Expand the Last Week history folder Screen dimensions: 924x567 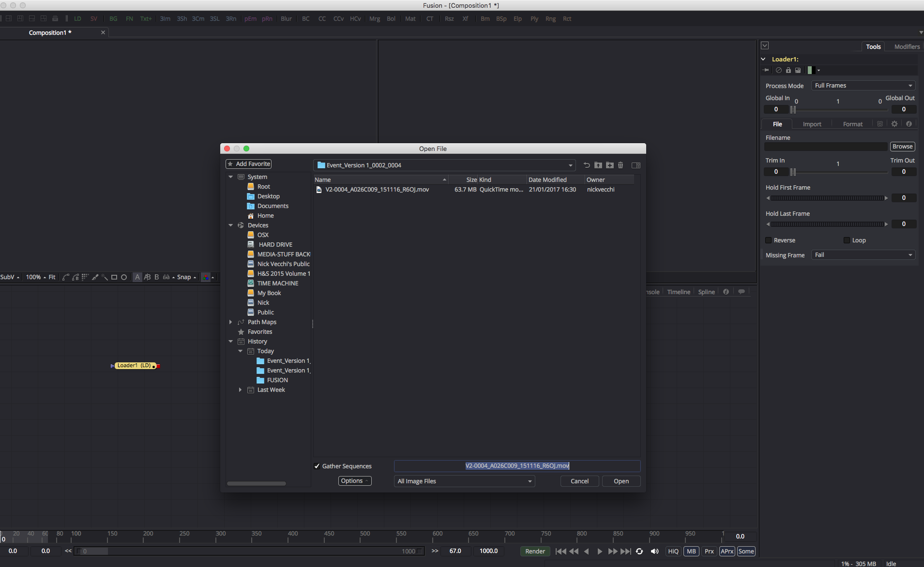pyautogui.click(x=241, y=390)
